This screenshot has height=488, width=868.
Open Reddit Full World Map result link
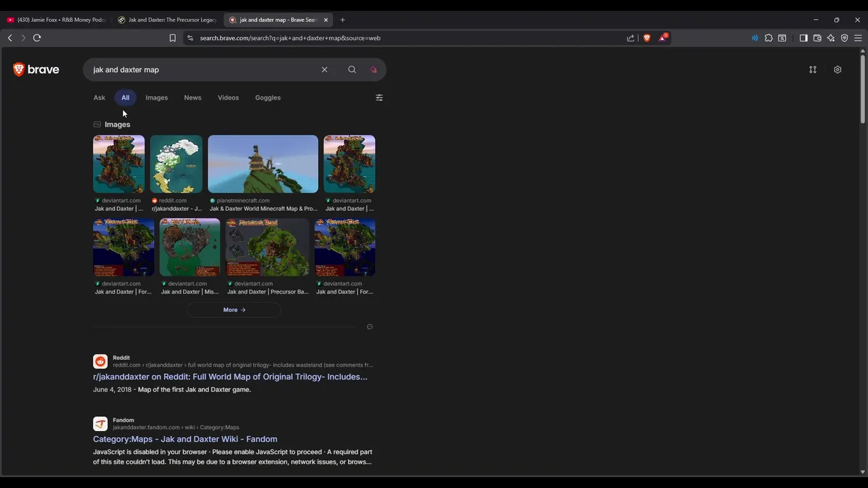(231, 377)
